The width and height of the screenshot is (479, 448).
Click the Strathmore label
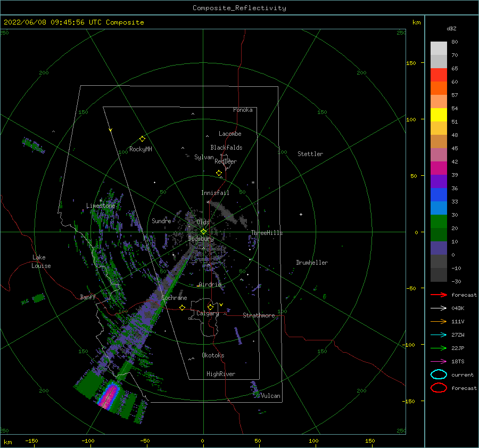[x=259, y=315]
